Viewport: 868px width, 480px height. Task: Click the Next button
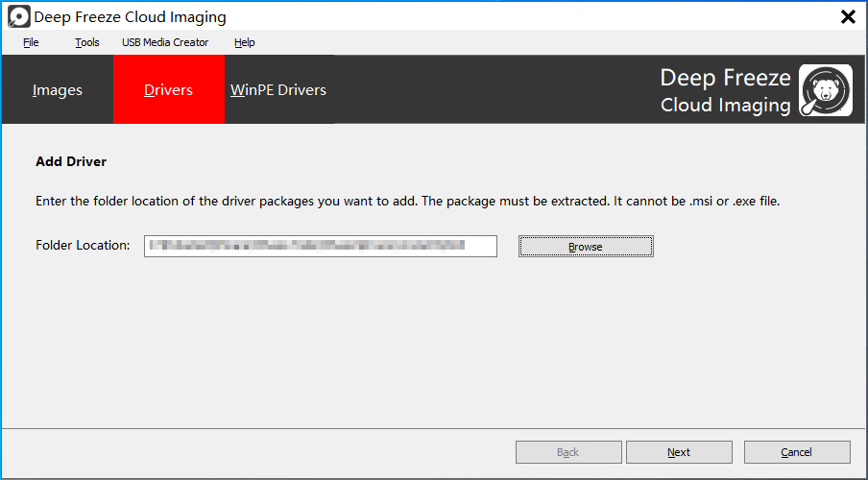coord(679,452)
